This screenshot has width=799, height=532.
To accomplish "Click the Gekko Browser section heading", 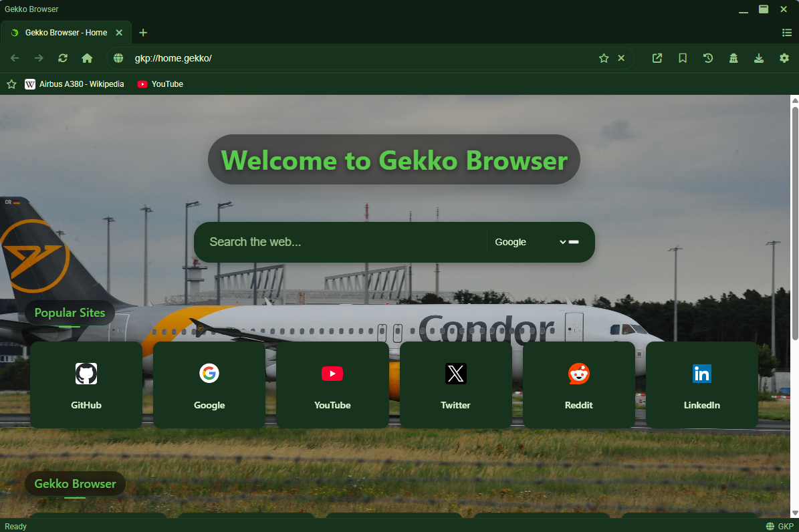I will pos(75,484).
